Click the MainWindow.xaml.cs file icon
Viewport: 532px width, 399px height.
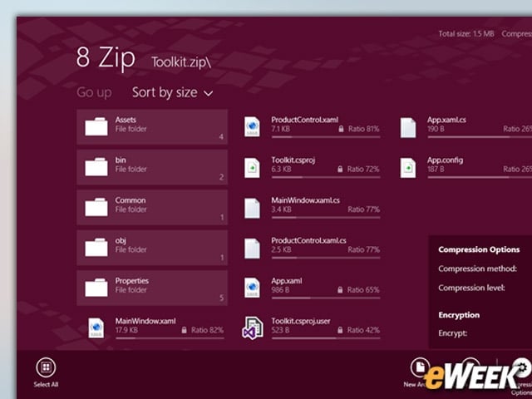click(252, 208)
